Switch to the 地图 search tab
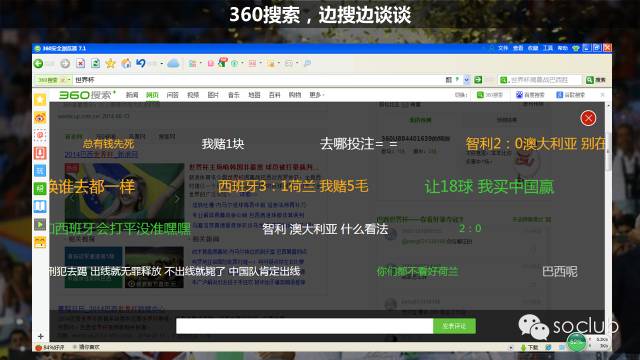The width and height of the screenshot is (640, 360). point(254,95)
